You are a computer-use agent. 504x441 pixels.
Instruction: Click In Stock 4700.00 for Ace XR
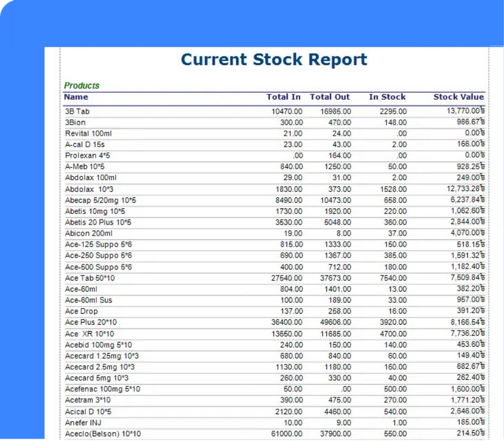pos(393,334)
